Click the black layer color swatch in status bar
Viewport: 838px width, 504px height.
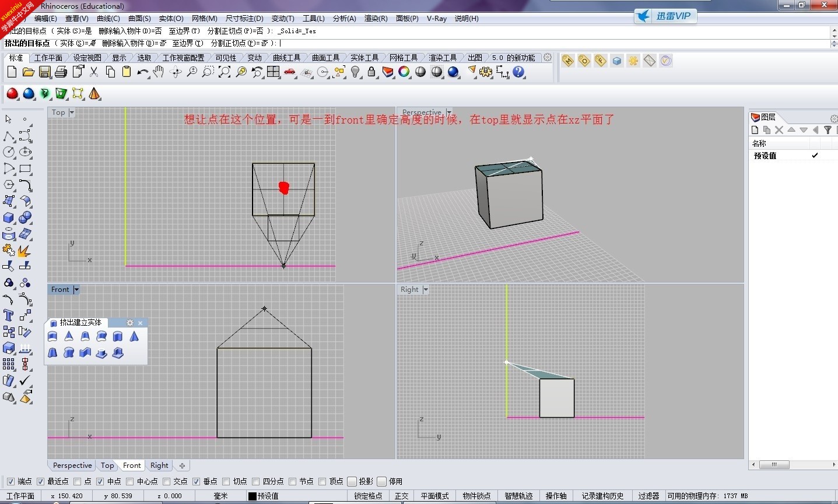click(253, 496)
